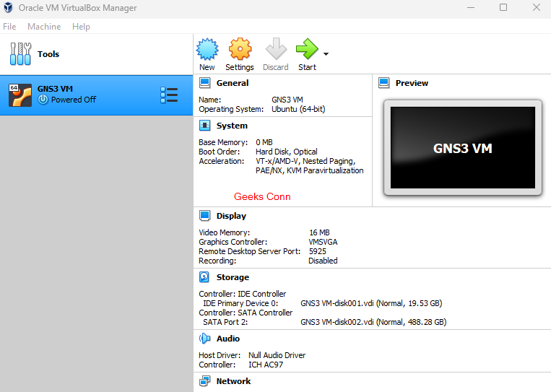
Task: Select the Tools item icon
Action: point(20,53)
